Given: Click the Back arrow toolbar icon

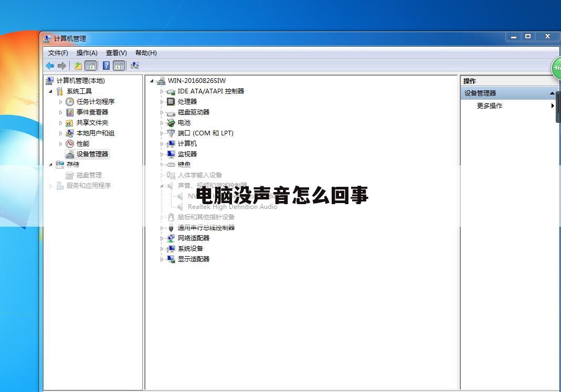Looking at the screenshot, I should coord(50,66).
